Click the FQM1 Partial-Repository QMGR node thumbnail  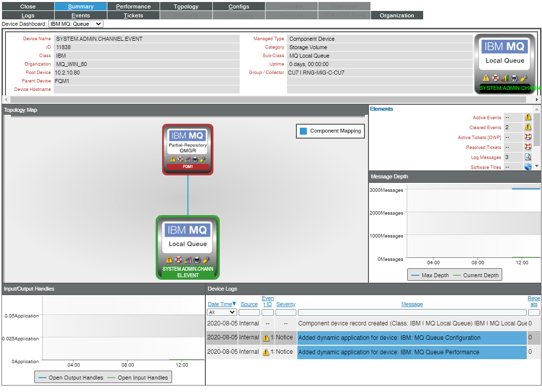pos(187,150)
